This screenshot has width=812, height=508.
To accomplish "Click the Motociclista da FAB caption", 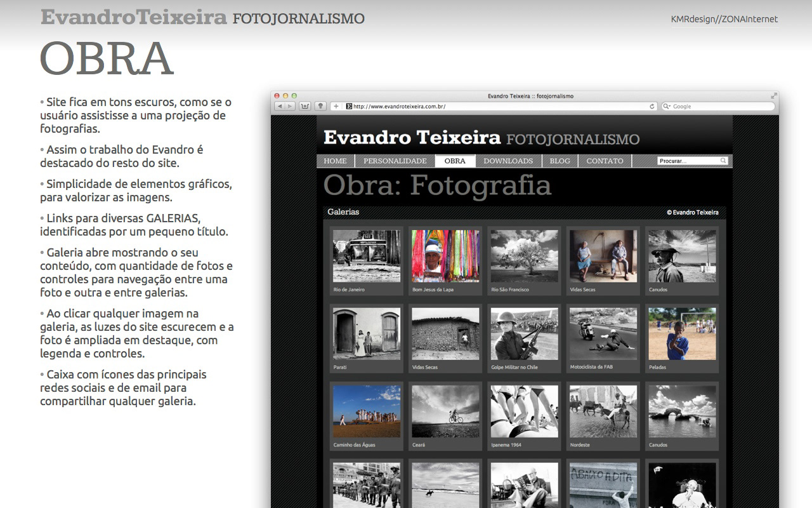I will 591,367.
